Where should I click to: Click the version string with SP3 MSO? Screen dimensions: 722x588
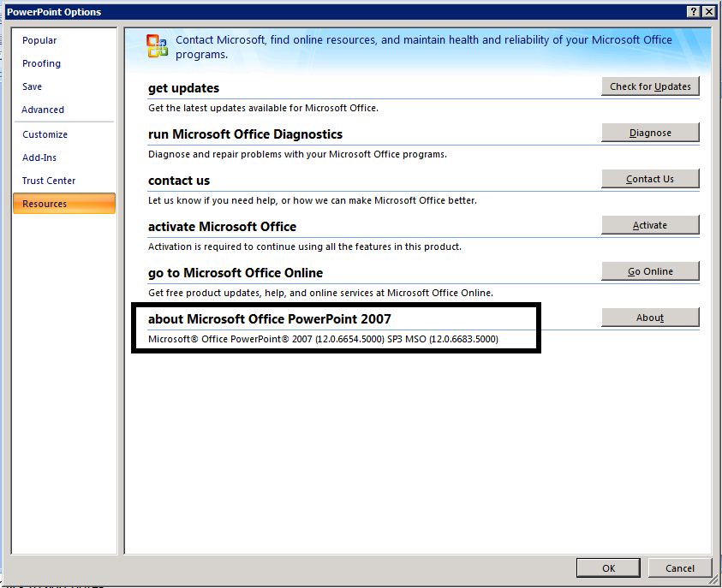tap(323, 339)
